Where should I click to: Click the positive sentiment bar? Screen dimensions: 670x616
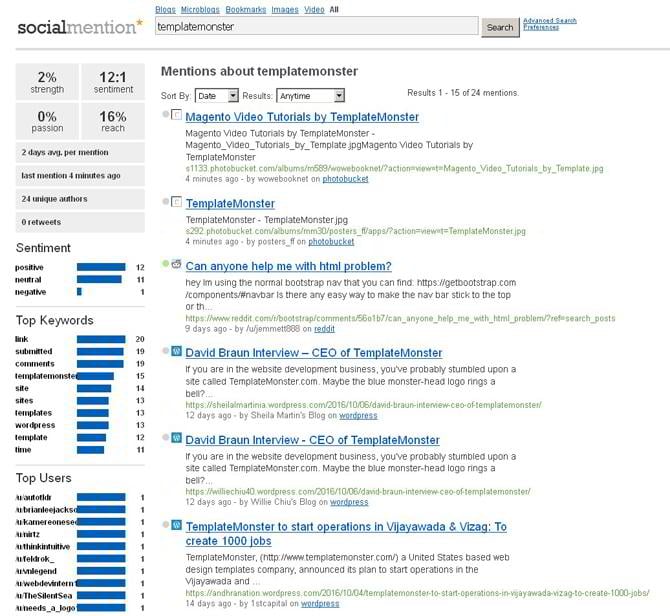click(101, 267)
